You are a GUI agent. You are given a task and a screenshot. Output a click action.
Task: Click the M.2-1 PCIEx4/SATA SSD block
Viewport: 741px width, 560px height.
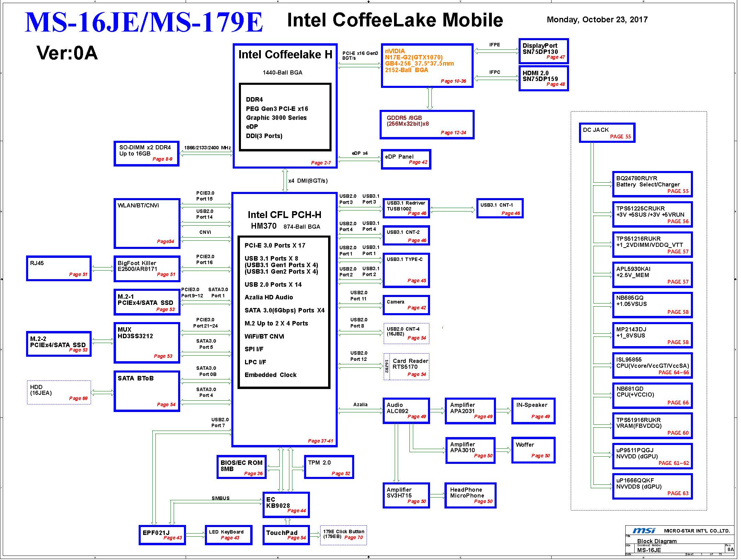click(x=147, y=302)
